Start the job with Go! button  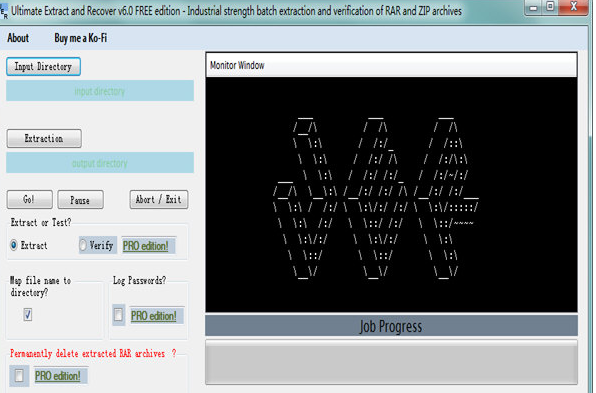(30, 200)
